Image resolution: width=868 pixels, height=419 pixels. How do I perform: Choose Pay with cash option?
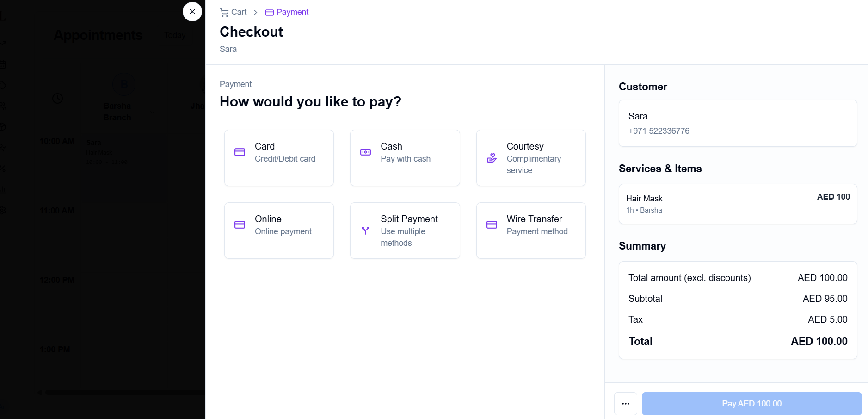(x=405, y=159)
